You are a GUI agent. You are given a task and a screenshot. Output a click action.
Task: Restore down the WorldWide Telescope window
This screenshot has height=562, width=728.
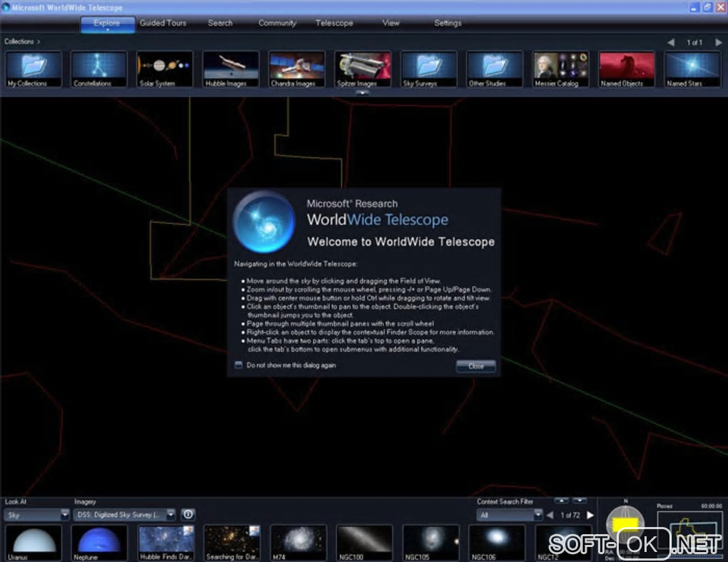[707, 7]
